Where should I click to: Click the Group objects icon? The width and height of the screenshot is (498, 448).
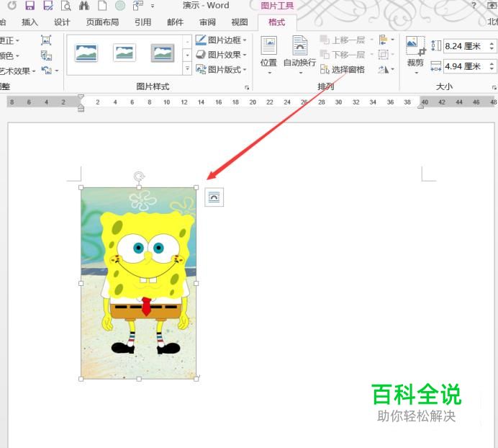pyautogui.click(x=384, y=55)
